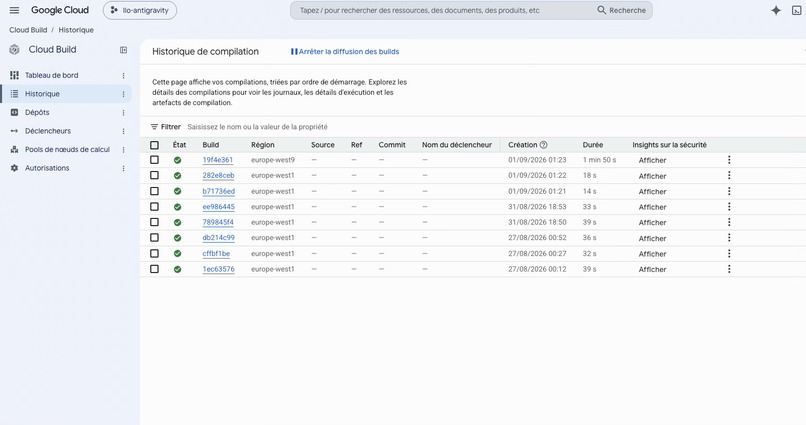The height and width of the screenshot is (425, 806).
Task: Select checkbox for build 19f4e361
Action: [154, 160]
